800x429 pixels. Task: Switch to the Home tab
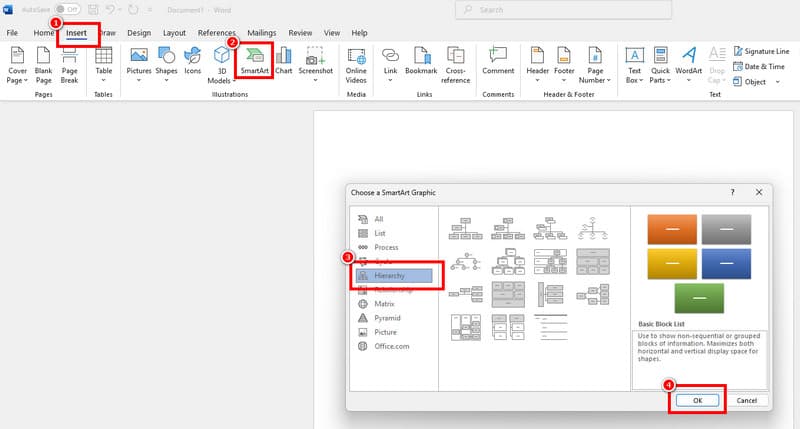point(43,33)
